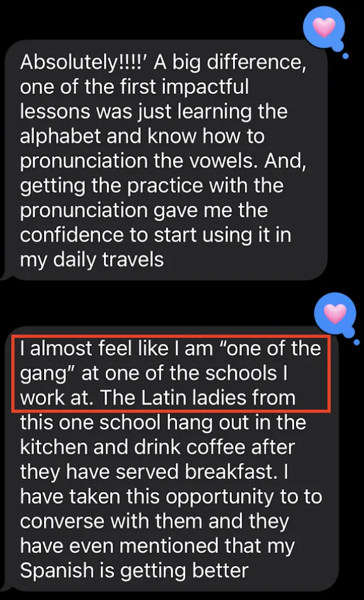The height and width of the screenshot is (600, 364).
Task: Click the text "Spanish is getting better"
Action: [x=134, y=570]
